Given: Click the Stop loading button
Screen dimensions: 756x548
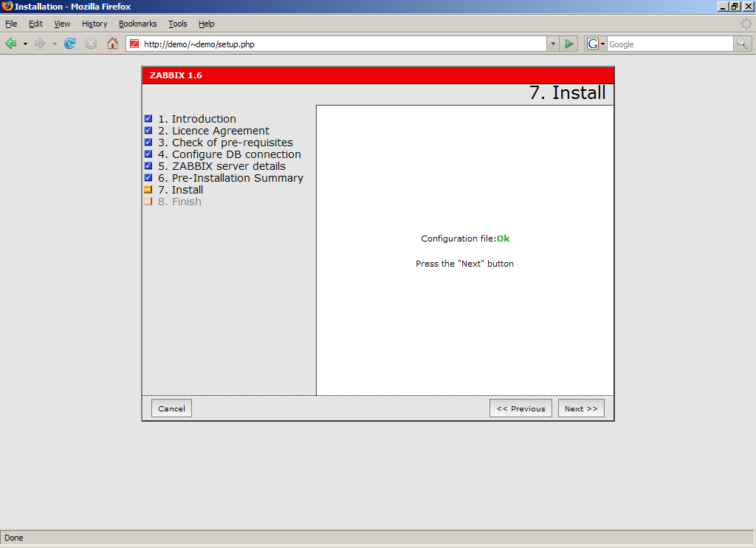Looking at the screenshot, I should [91, 44].
